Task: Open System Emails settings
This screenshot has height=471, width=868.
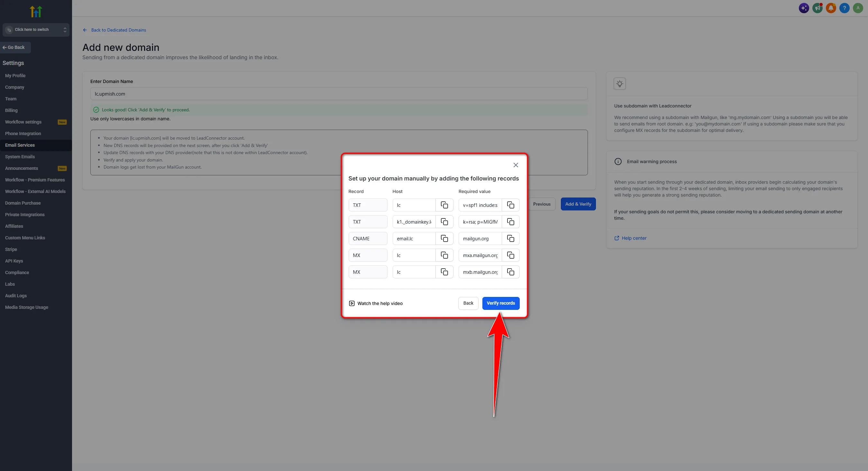Action: tap(20, 157)
